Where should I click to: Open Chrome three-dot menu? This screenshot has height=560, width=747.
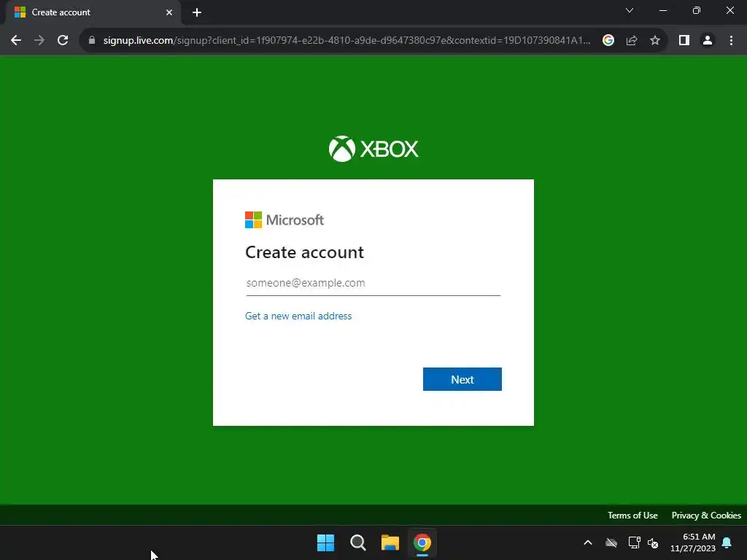point(731,41)
